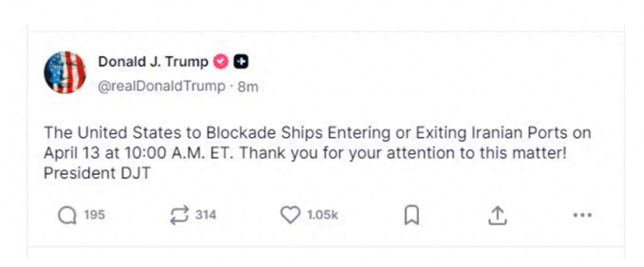Open the flag-painted profile avatar
This screenshot has width=644, height=267.
tap(65, 72)
